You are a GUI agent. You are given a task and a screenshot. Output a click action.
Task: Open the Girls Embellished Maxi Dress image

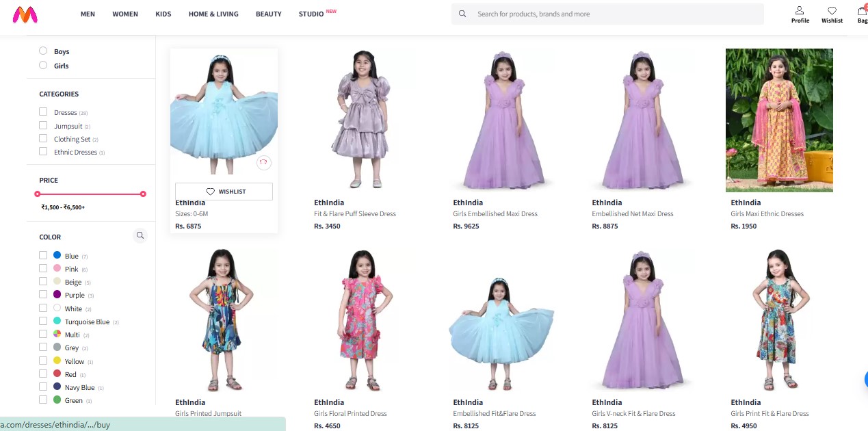coord(501,120)
